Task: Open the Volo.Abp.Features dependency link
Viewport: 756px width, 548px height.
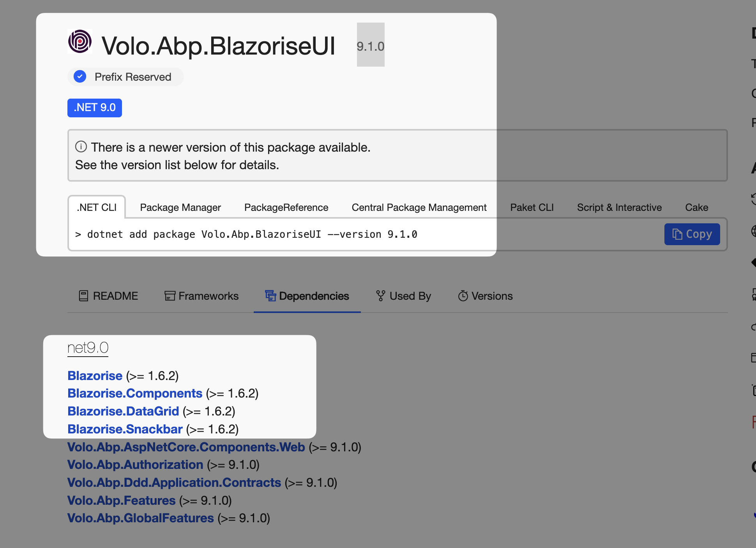Action: (x=122, y=500)
